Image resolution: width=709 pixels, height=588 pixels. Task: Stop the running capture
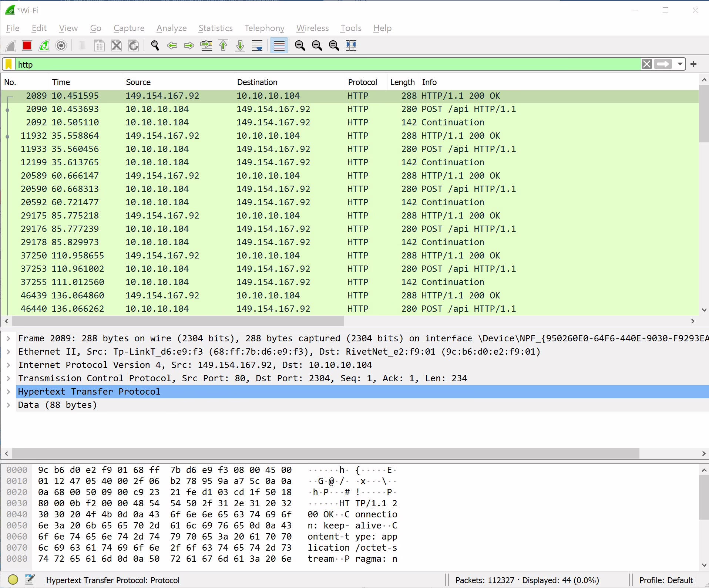pos(26,45)
